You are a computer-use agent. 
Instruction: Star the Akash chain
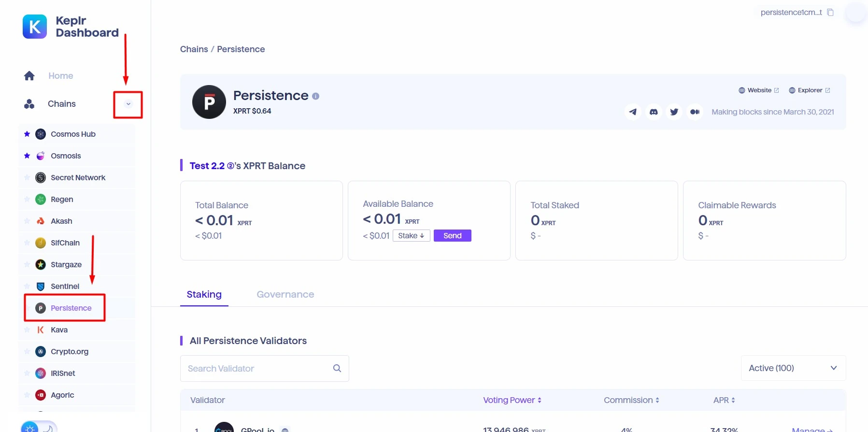pyautogui.click(x=27, y=221)
